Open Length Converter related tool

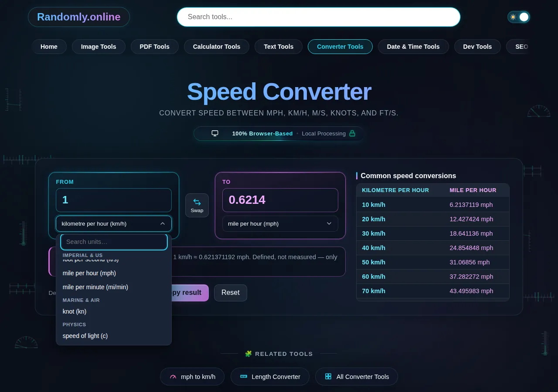(x=270, y=377)
